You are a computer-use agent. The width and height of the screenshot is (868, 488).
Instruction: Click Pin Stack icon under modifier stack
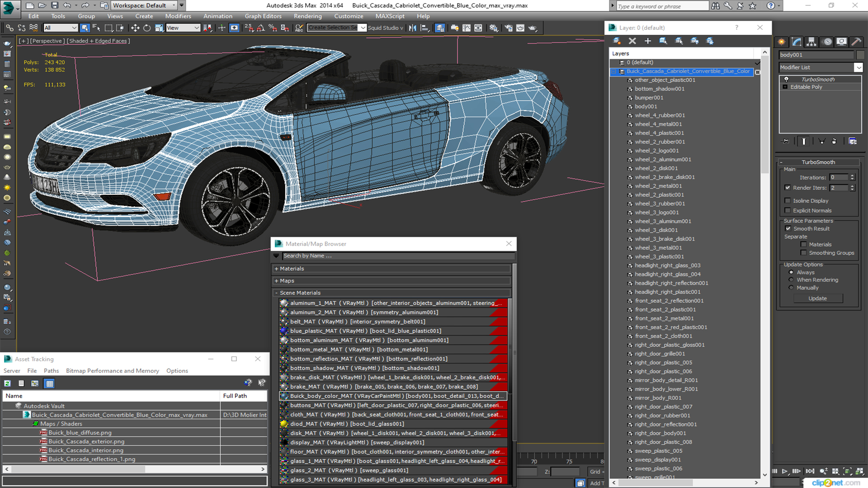(786, 141)
